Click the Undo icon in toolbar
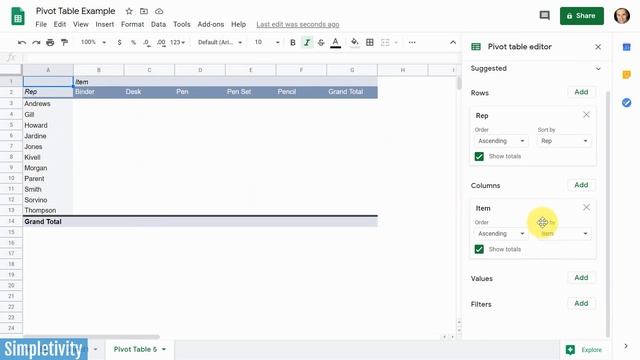The width and height of the screenshot is (640, 360). pyautogui.click(x=22, y=42)
